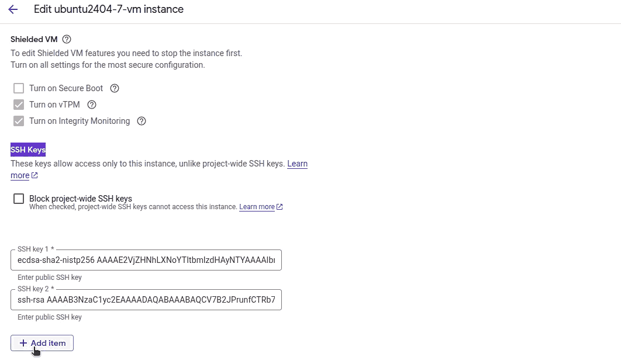This screenshot has width=621, height=364.
Task: Click the Shielded VM section heading
Action: click(x=34, y=39)
